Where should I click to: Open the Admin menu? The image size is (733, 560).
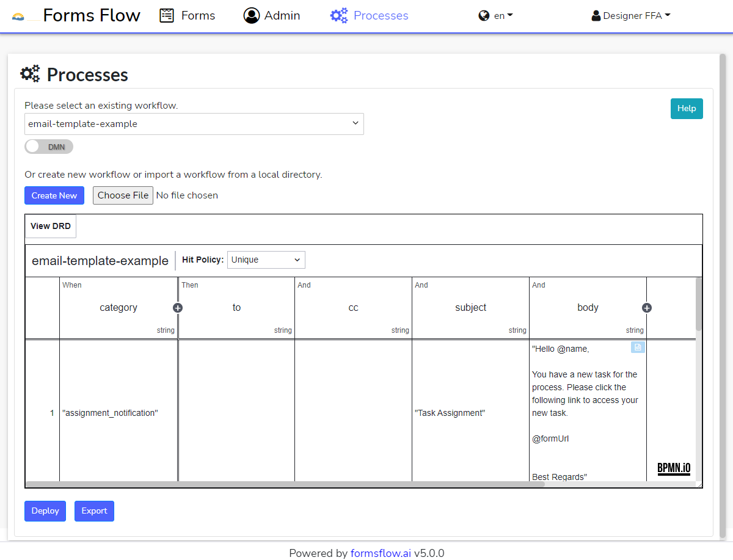tap(282, 16)
